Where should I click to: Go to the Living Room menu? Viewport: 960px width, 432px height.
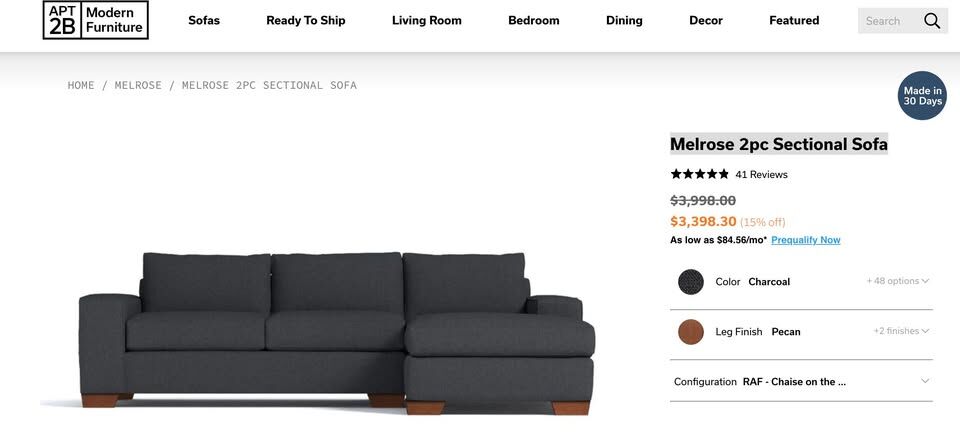coord(427,21)
